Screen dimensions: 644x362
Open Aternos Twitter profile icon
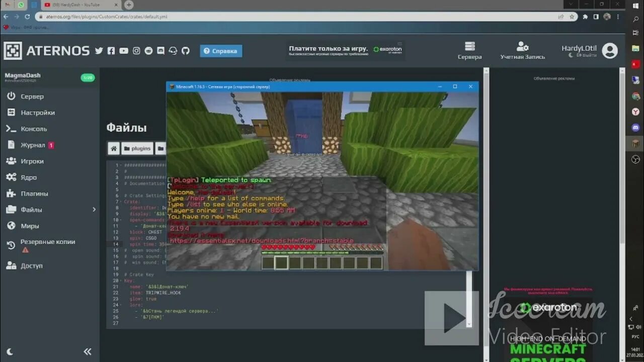(x=99, y=51)
